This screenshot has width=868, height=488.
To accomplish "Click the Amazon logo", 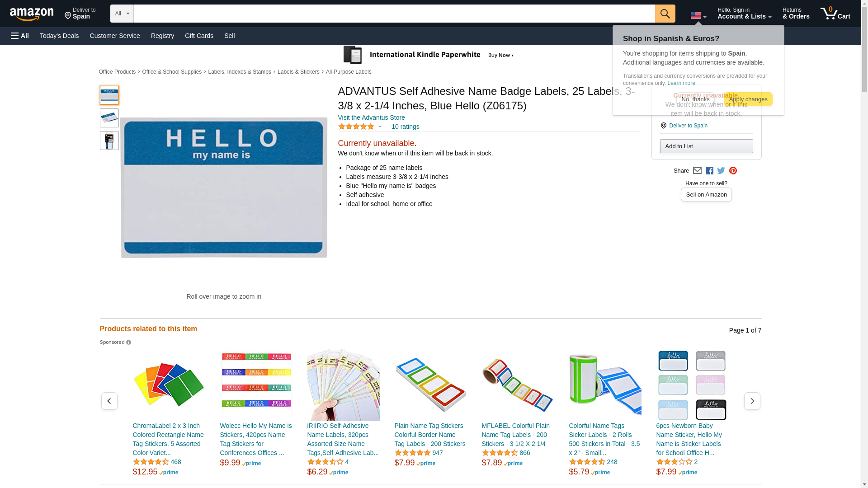I will click(x=32, y=14).
